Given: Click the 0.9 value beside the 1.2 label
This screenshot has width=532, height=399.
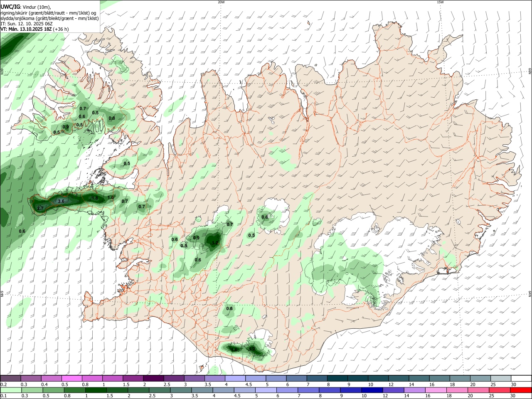Looking at the screenshot, I should point(196,238).
